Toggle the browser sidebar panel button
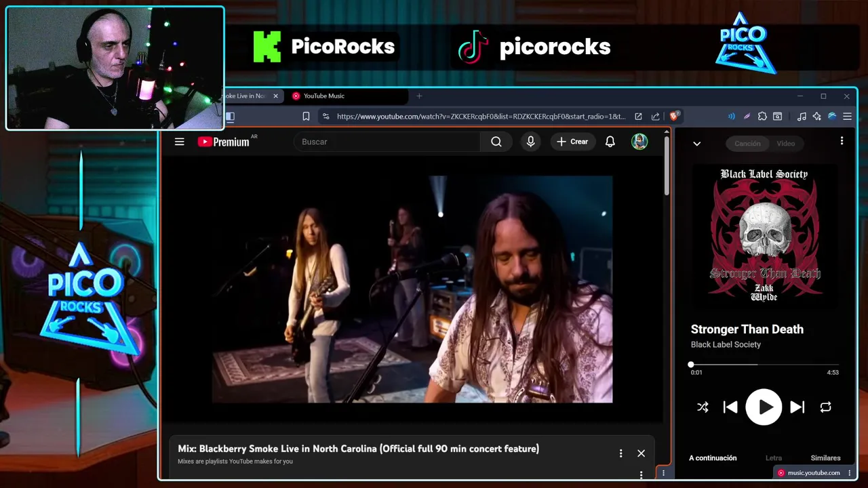The width and height of the screenshot is (868, 488). (x=230, y=117)
